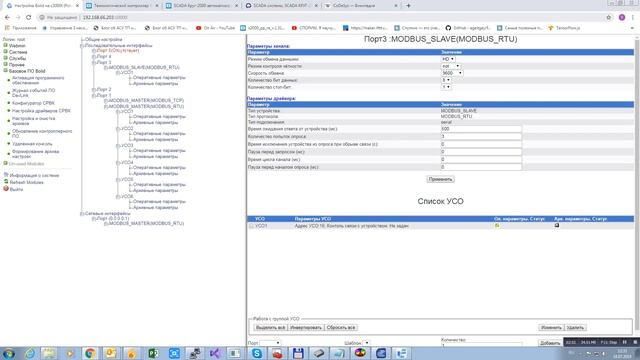Open the Скорость обмена 9600 dropdown
This screenshot has width=640, height=360.
tap(452, 73)
